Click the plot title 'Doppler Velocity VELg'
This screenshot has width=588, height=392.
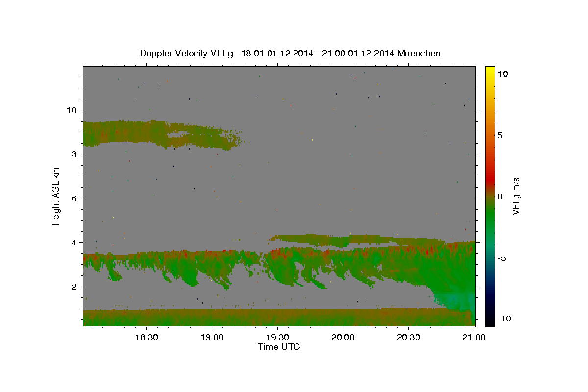click(187, 53)
